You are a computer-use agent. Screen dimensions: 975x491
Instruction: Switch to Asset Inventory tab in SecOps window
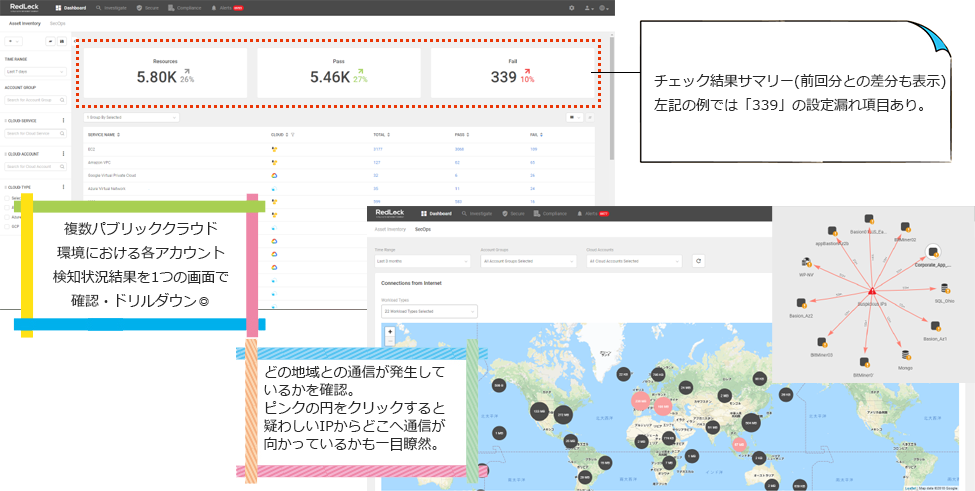tap(390, 229)
